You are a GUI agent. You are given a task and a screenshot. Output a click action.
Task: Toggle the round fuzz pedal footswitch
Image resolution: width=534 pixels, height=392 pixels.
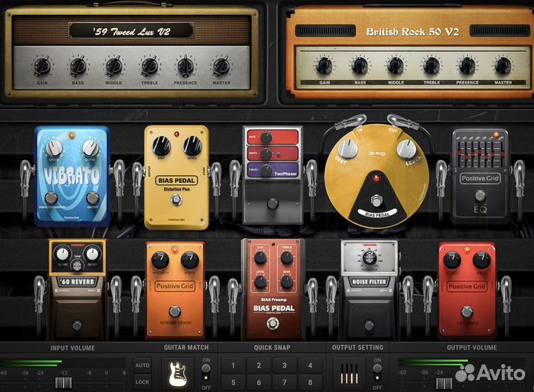coord(376,200)
